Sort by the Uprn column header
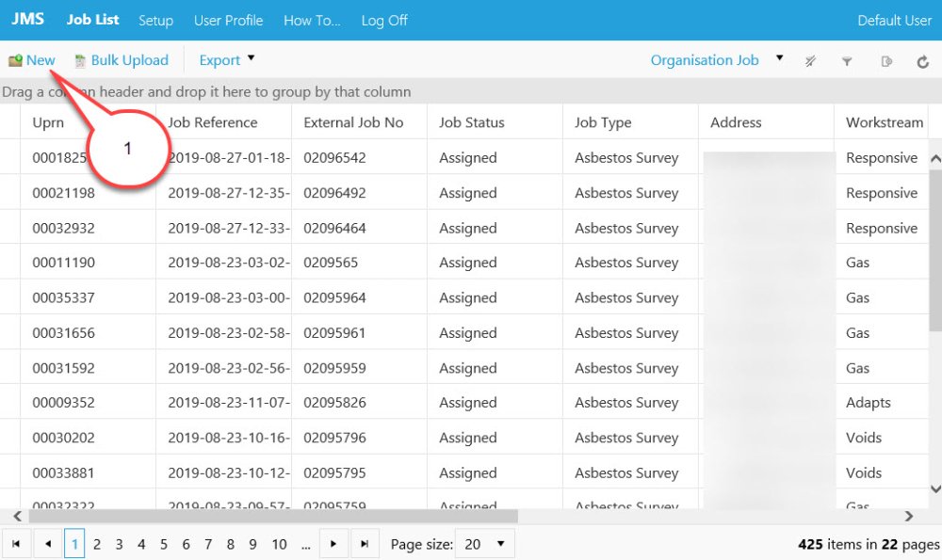This screenshot has height=560, width=942. (48, 122)
